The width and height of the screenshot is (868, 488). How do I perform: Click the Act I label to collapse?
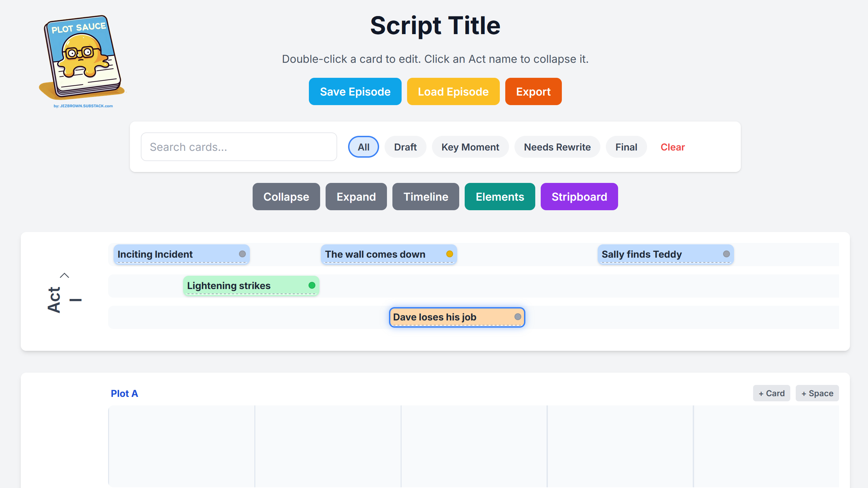(x=55, y=300)
